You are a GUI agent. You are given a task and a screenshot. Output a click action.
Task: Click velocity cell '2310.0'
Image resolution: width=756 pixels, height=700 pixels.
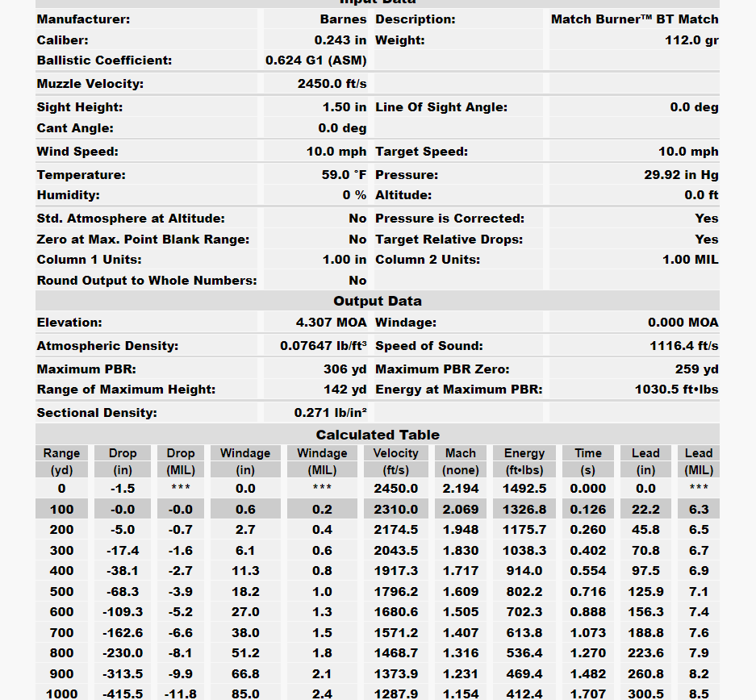(x=396, y=509)
